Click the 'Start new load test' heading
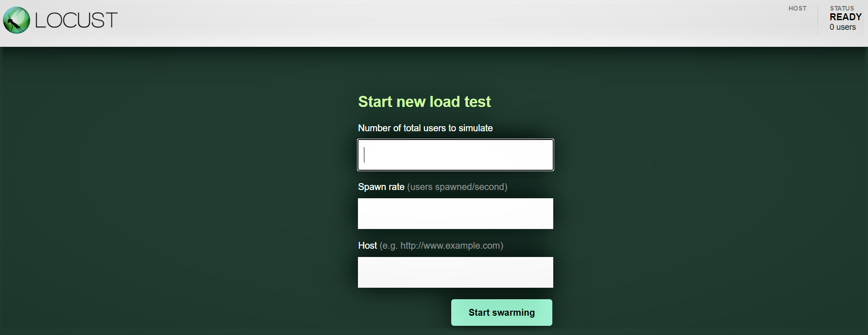Screen dimensions: 868x335 (x=425, y=101)
